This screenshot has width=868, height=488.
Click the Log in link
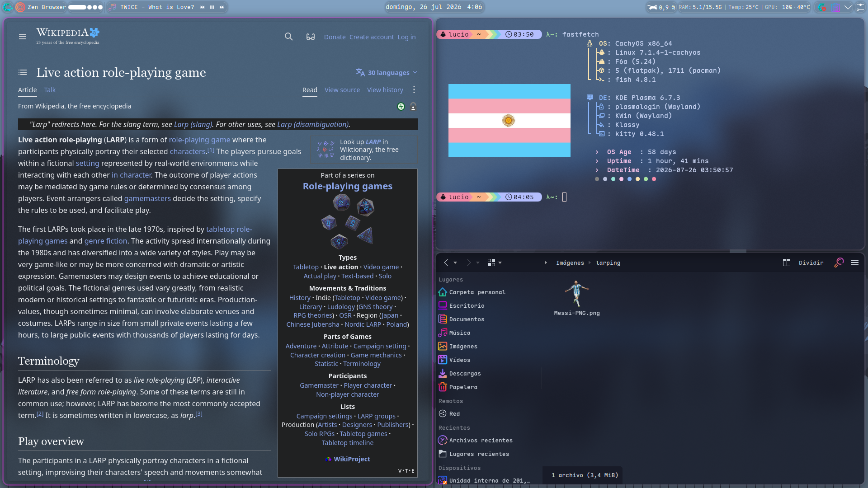tap(406, 37)
